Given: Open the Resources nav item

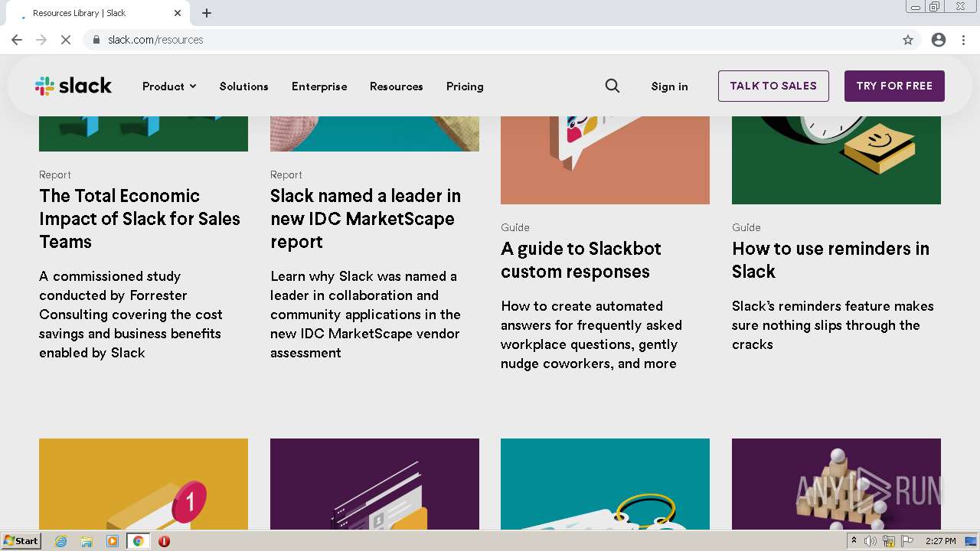Looking at the screenshot, I should click(396, 86).
